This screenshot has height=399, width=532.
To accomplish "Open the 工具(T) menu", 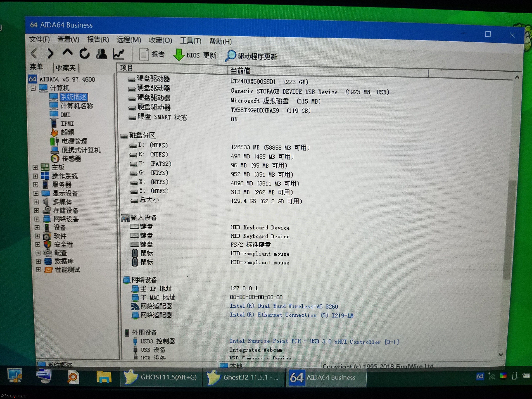I will (x=191, y=41).
